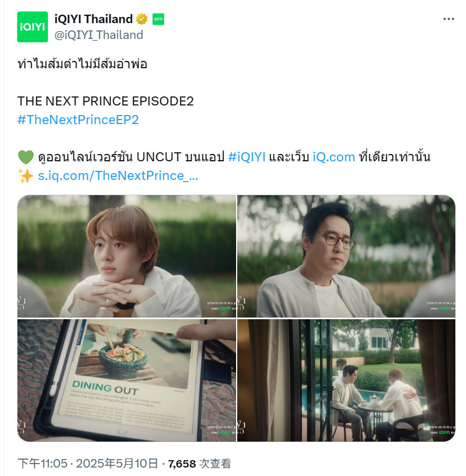Click the small green iQIYI affiliate badge
The width and height of the screenshot is (466, 476).
[158, 19]
